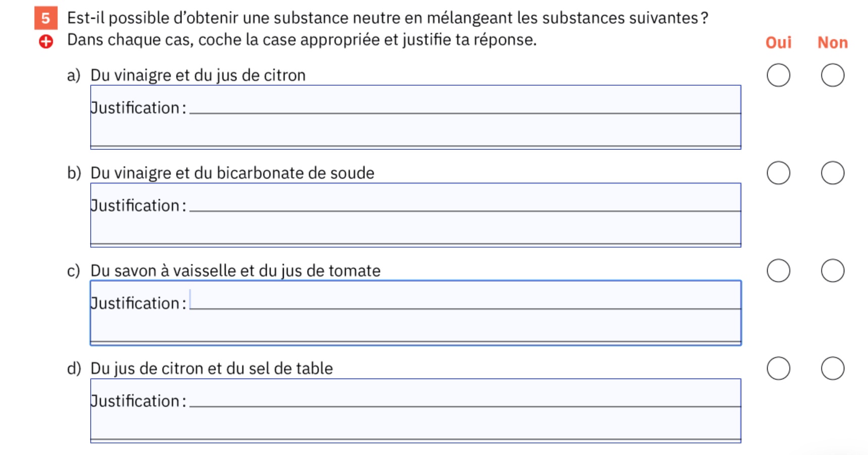Click the Oui column header
The height and width of the screenshot is (455, 868).
pyautogui.click(x=778, y=43)
